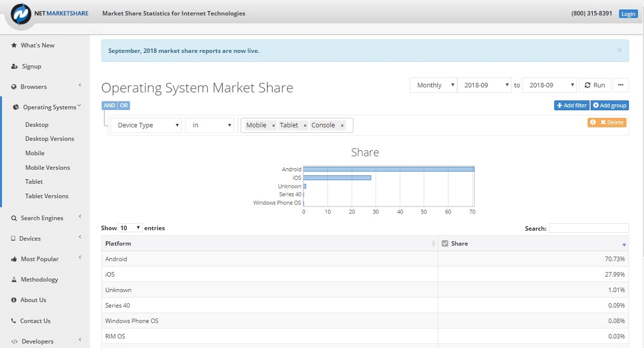Sort by the Platform column sort arrows
Image resolution: width=644 pixels, height=348 pixels.
point(433,244)
